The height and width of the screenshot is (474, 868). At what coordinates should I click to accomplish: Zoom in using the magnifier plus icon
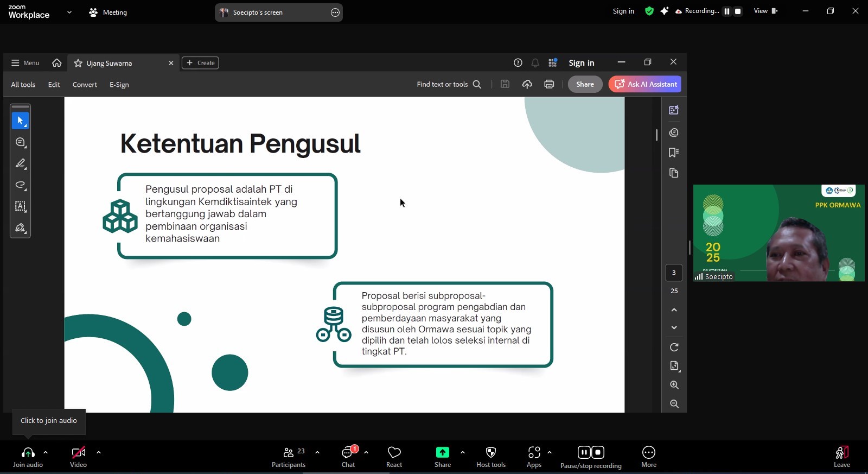click(x=674, y=385)
